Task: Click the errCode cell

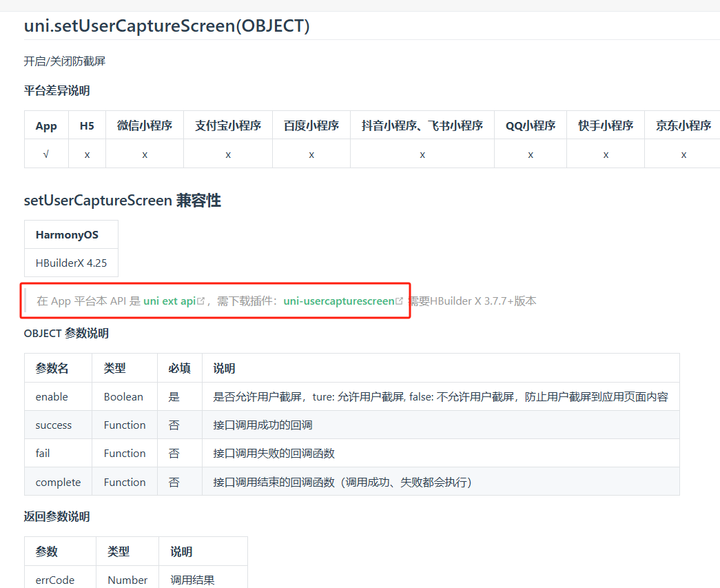Action: point(60,577)
